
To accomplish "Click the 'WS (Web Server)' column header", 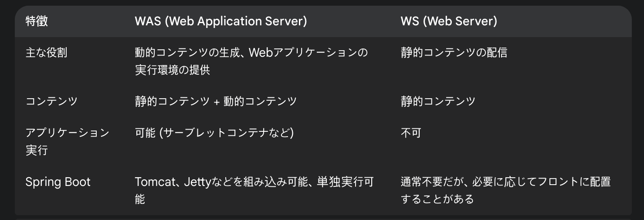I will point(449,21).
